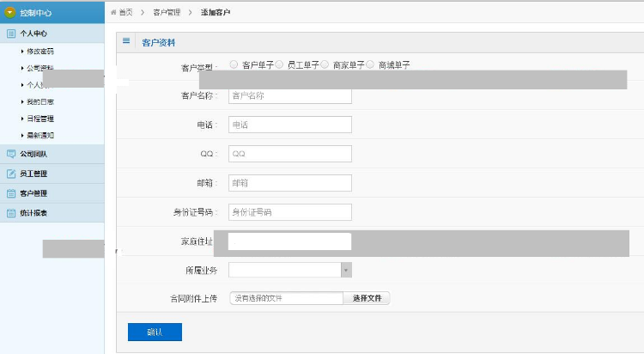Expand 最新通知 menu arrow

click(22, 135)
